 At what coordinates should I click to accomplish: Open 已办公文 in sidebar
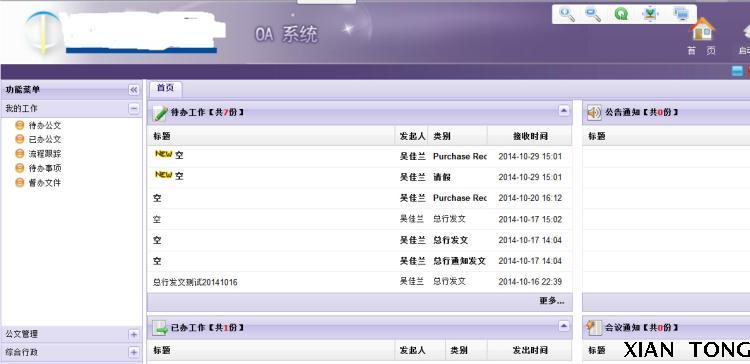coord(44,139)
